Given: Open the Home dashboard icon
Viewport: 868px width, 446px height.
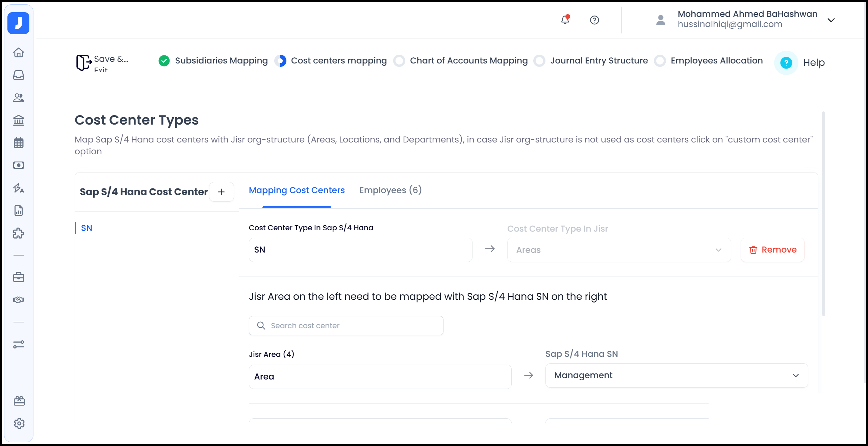Looking at the screenshot, I should (x=19, y=53).
